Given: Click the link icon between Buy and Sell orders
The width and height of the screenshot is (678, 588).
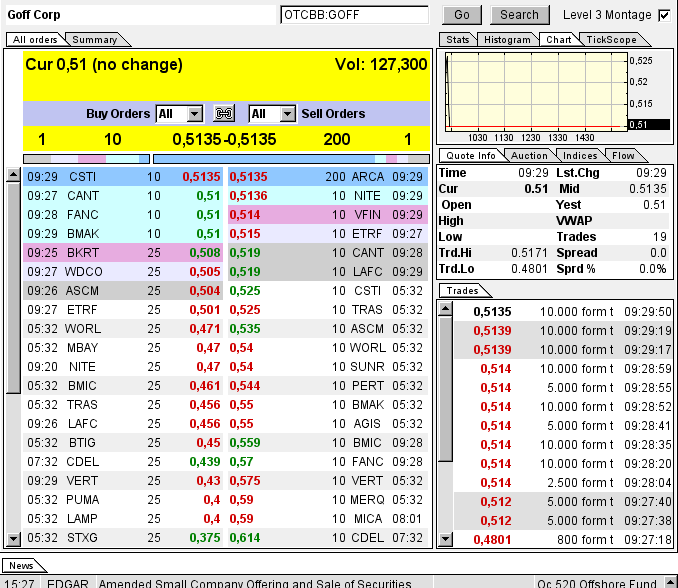Looking at the screenshot, I should pos(224,114).
